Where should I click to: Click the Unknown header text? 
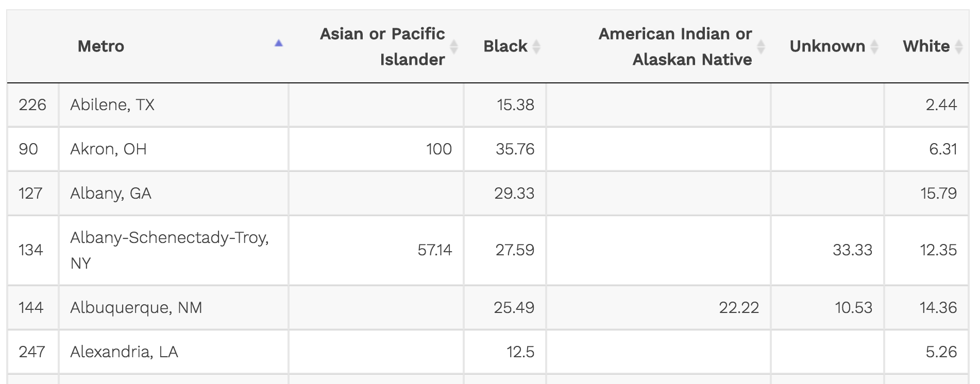point(827,46)
